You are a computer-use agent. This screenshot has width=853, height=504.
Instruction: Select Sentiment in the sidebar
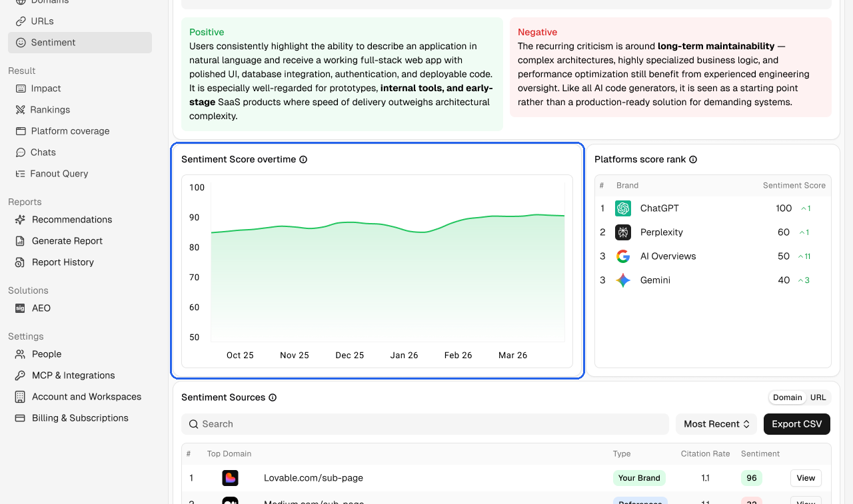coord(80,43)
